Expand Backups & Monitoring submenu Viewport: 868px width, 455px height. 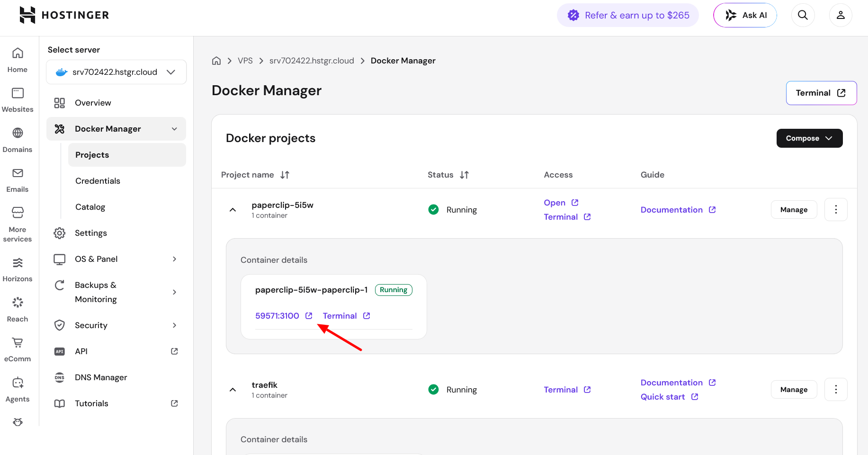tap(174, 292)
